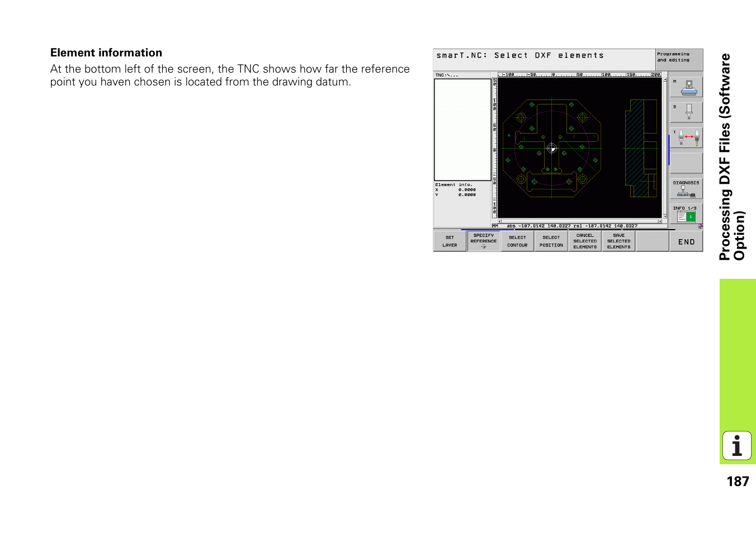This screenshot has height=533, width=756.
Task: Click the empty layer list pane
Action: pos(462,130)
